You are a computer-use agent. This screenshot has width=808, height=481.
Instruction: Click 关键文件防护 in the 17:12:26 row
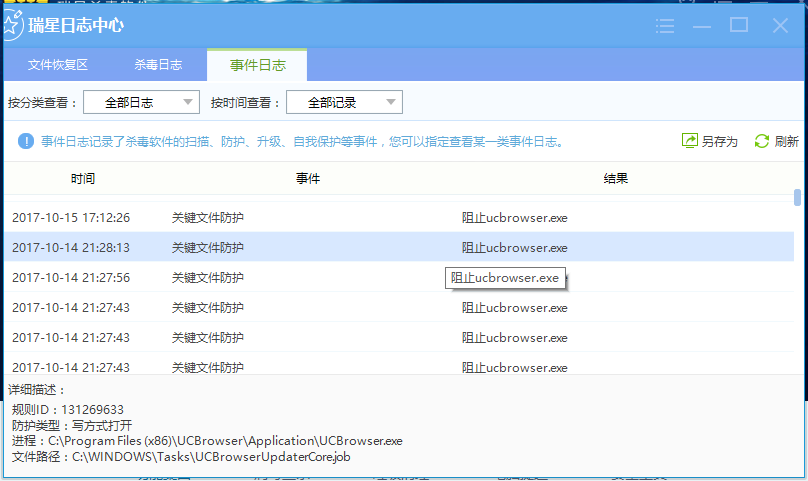(208, 218)
